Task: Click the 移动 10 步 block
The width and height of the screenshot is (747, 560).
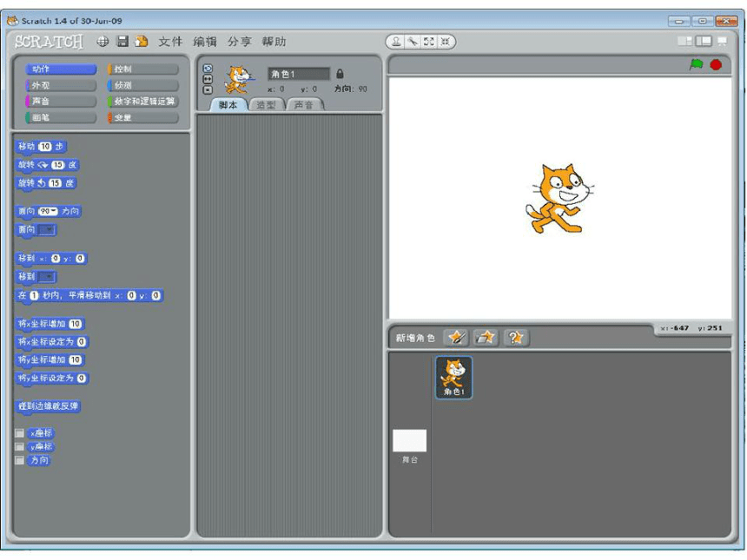Action: click(41, 147)
